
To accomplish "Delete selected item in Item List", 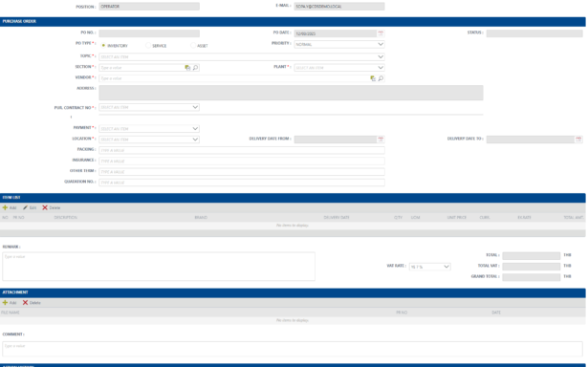I will pos(51,207).
